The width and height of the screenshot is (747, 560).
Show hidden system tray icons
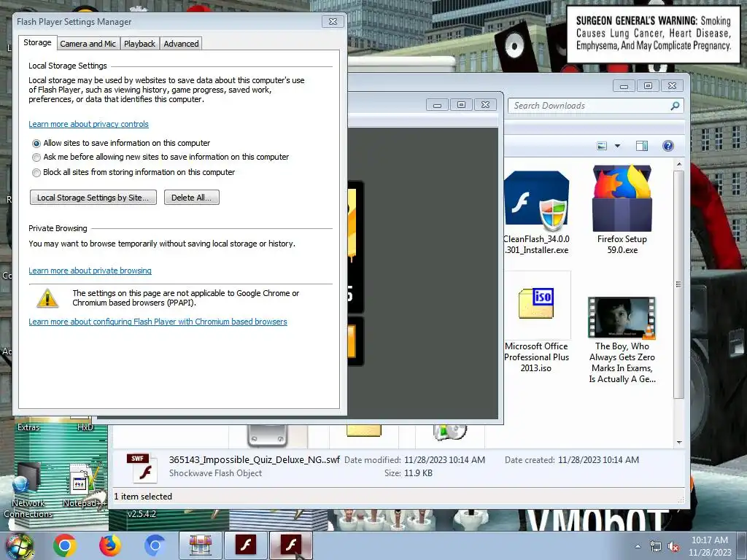(638, 546)
